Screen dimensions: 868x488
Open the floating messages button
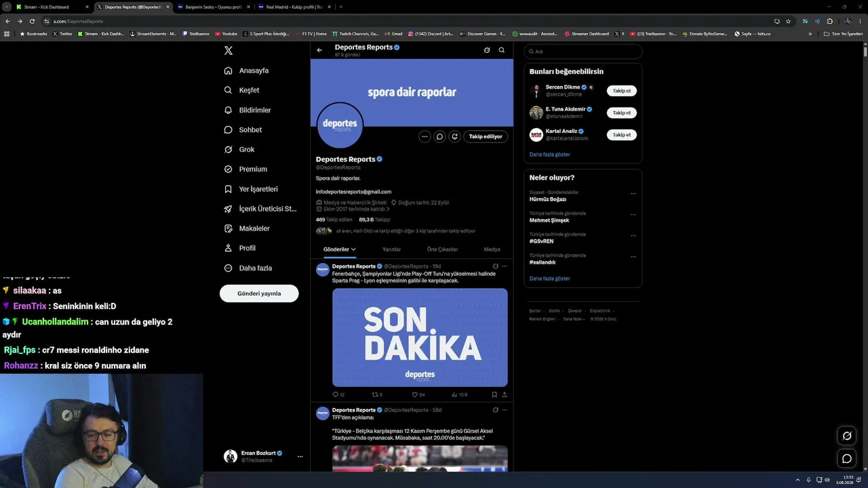847,459
